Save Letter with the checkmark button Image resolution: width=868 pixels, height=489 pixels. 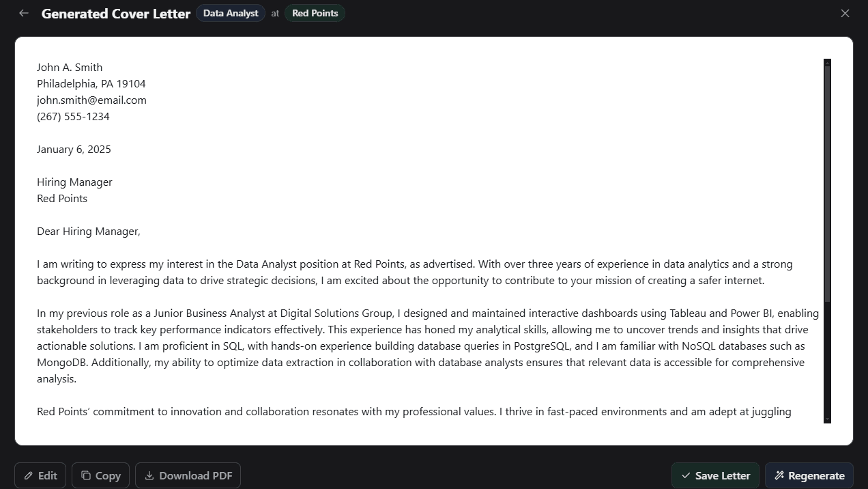pos(715,475)
